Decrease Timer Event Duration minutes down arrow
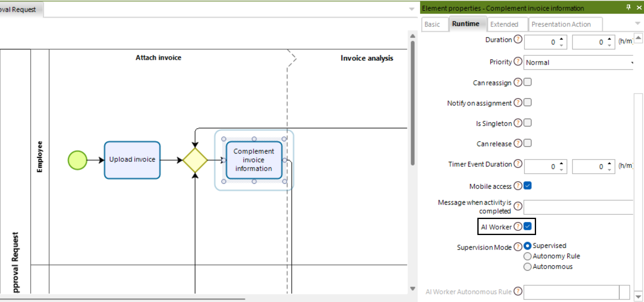This screenshot has width=644, height=302. pyautogui.click(x=610, y=169)
